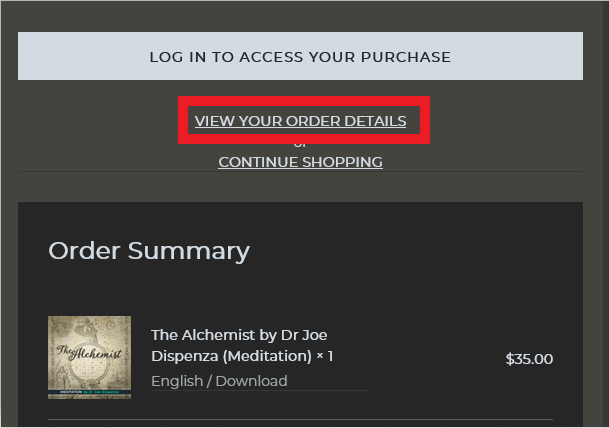Click the $35.00 price amount

[529, 359]
